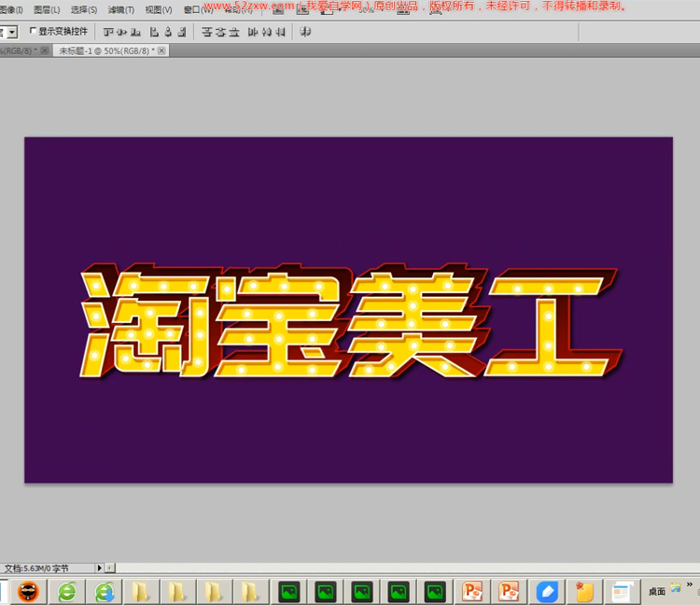Open the blue pen-note taskbar app
Image resolution: width=700 pixels, height=606 pixels.
[x=547, y=592]
